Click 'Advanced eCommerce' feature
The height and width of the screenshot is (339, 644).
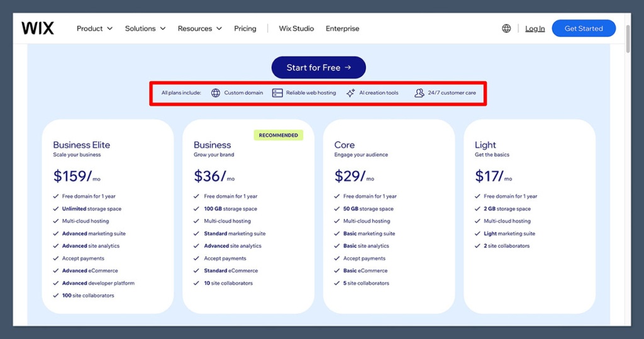[x=90, y=271]
